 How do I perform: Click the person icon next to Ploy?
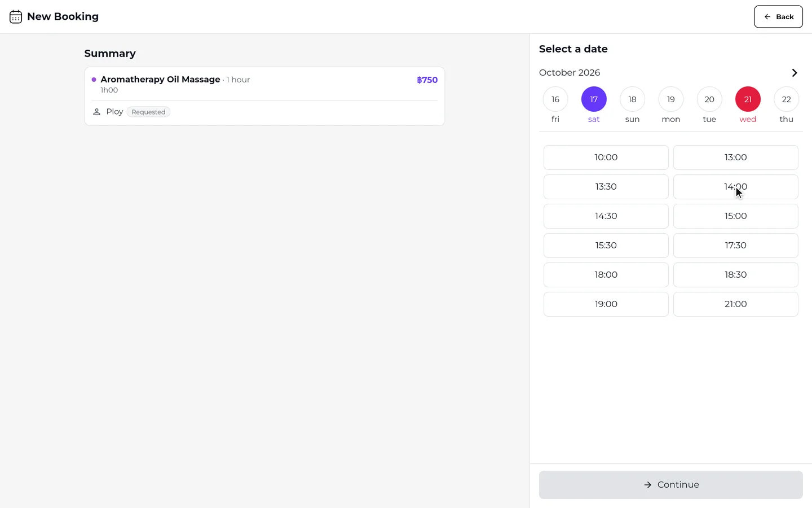point(96,112)
